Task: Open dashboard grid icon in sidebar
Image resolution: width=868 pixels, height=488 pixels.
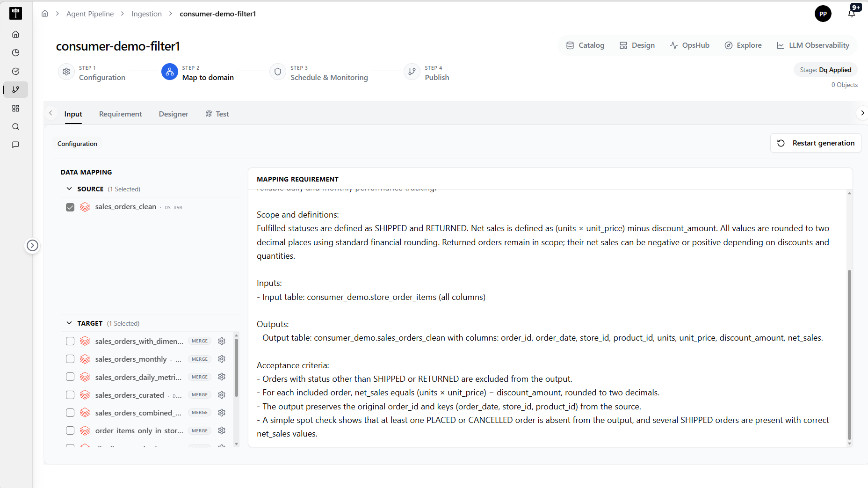Action: pyautogui.click(x=15, y=108)
